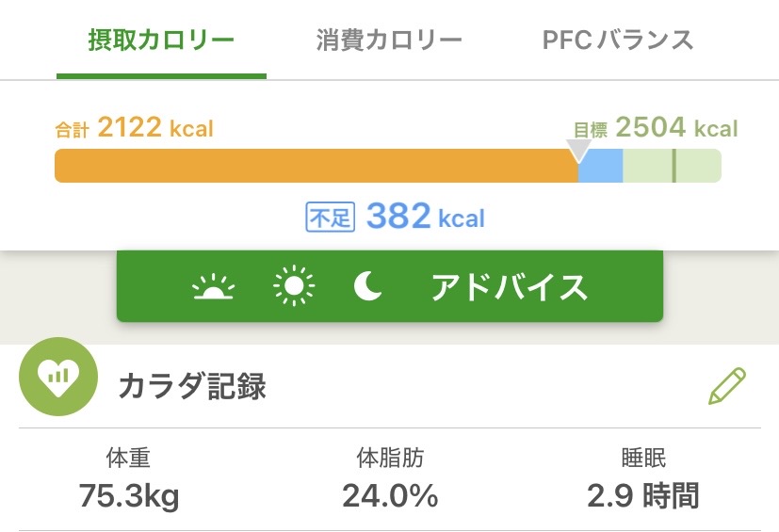Tap the gray triangle goal marker

point(578,150)
